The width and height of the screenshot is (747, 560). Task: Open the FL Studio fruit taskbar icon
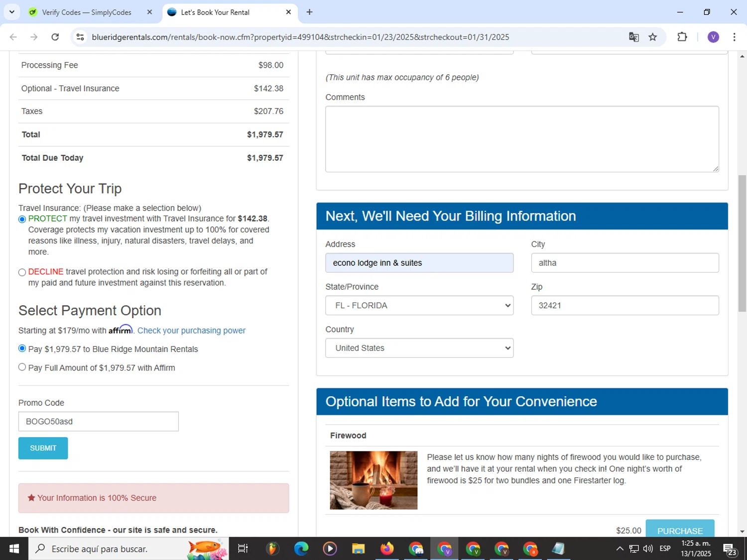(272, 549)
